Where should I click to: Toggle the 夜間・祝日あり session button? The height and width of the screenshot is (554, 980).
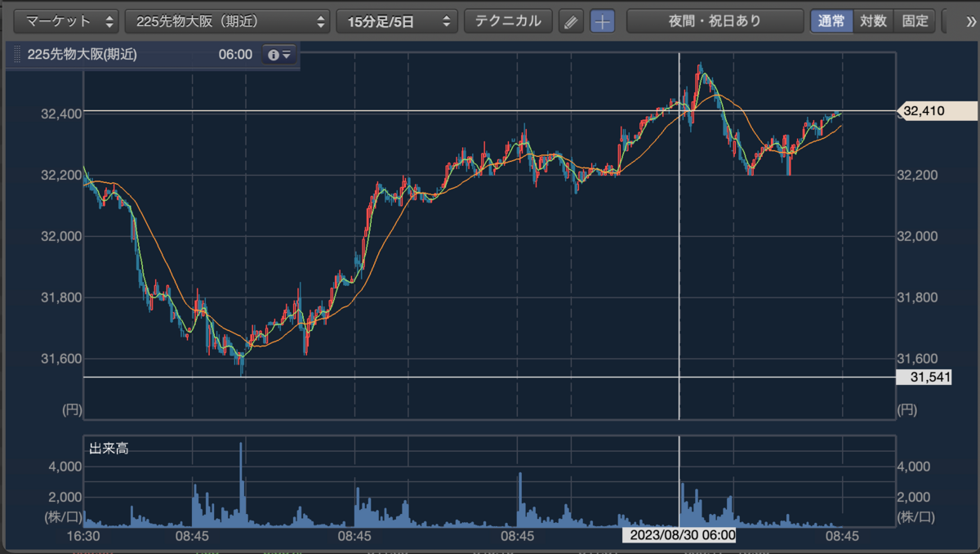point(715,21)
